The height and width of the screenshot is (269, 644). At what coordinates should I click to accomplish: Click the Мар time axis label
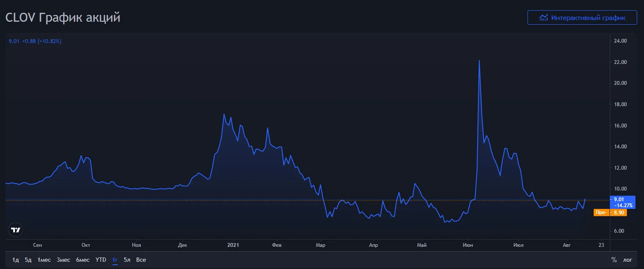(x=321, y=245)
